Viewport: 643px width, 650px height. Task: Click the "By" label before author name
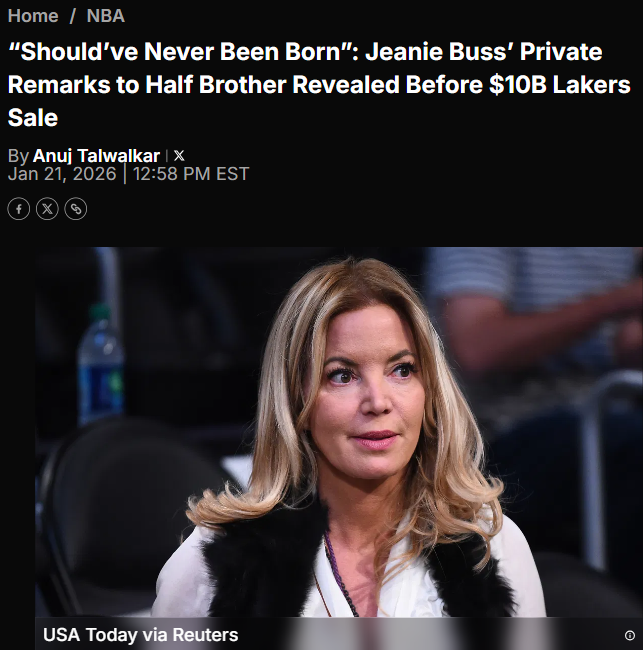[x=18, y=156]
